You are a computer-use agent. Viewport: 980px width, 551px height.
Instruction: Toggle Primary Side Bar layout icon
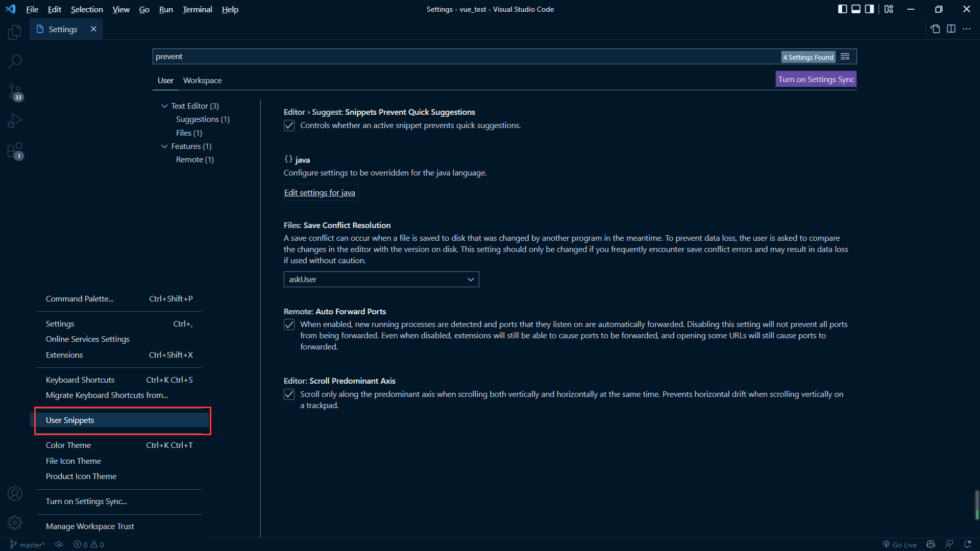[843, 9]
